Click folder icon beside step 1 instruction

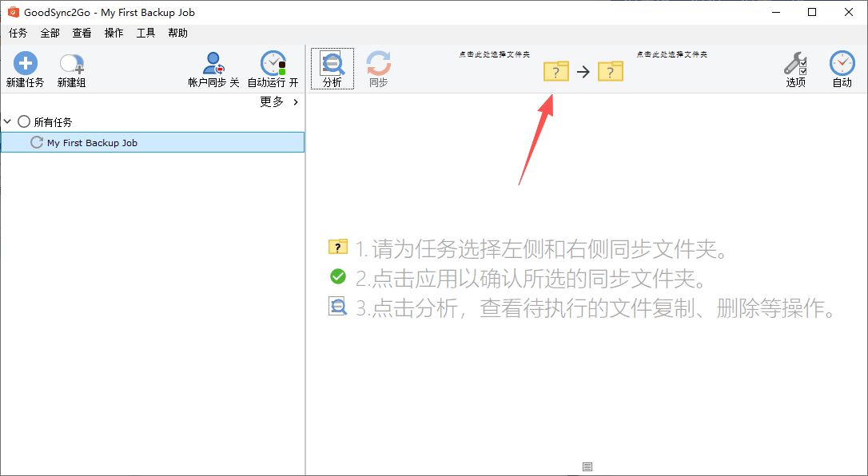[x=337, y=247]
